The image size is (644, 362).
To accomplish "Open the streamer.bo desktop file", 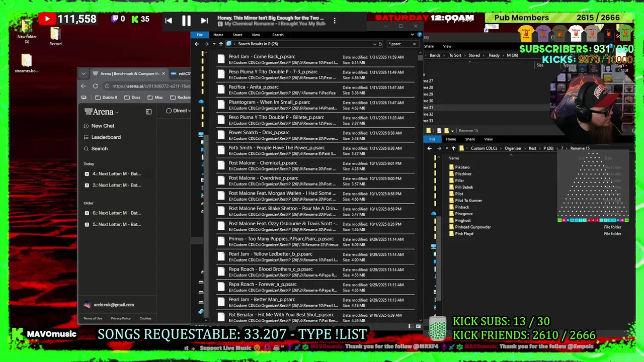I will click(27, 63).
